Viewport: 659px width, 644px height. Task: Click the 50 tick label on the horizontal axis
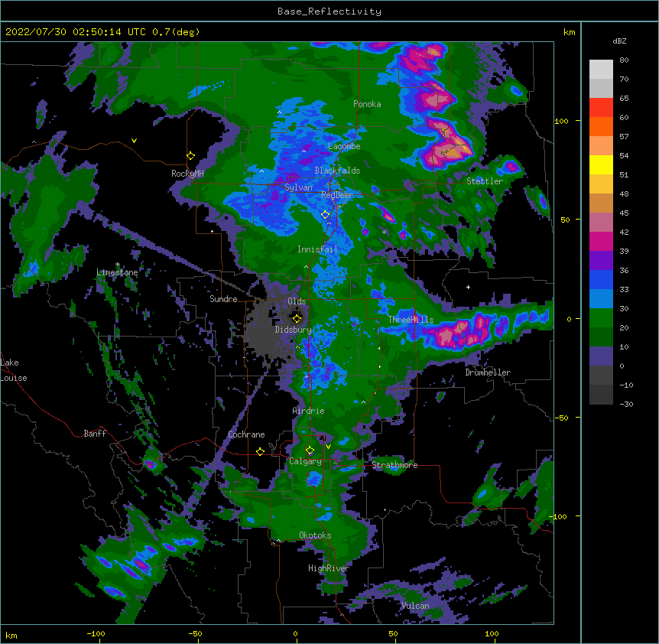coord(393,633)
